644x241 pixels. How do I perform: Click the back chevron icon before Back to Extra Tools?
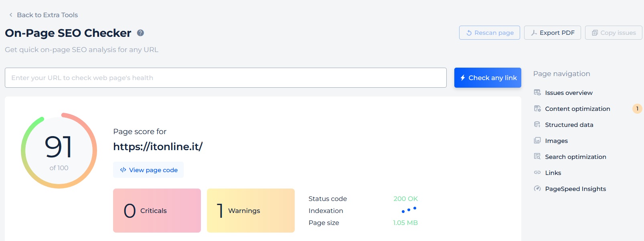(x=11, y=15)
